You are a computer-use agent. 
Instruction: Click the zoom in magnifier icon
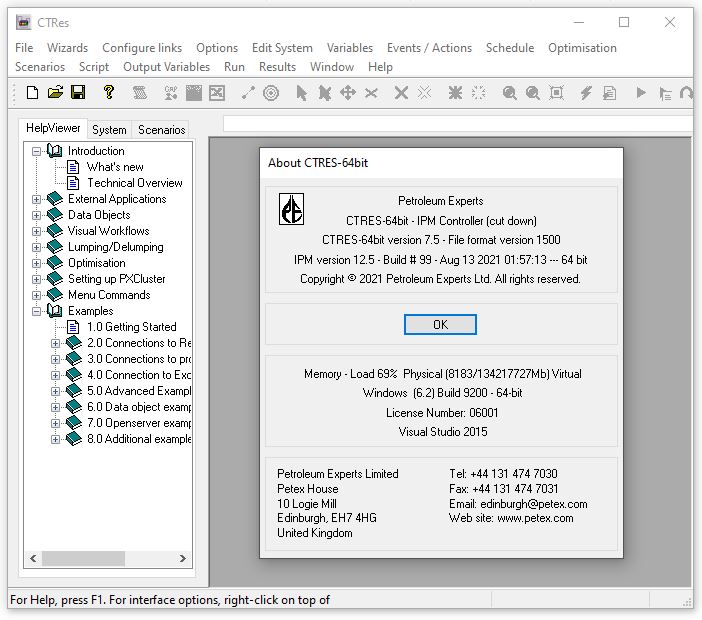509,93
